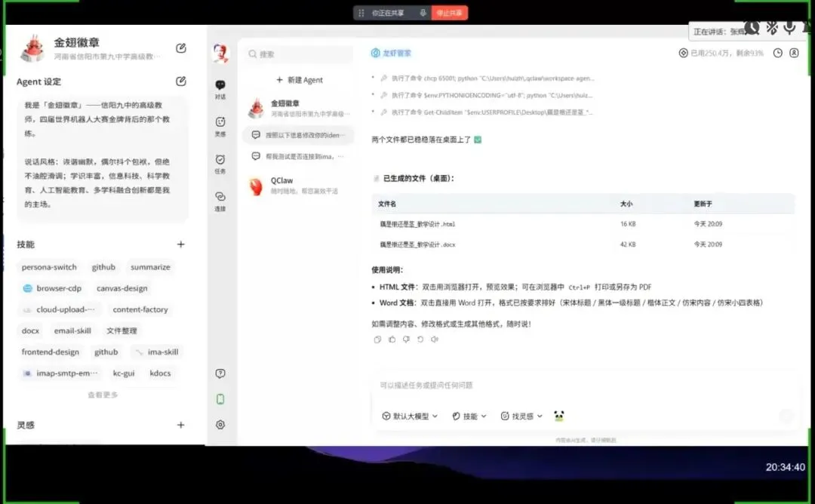Select the QClaw agent in list
Image resolution: width=815 pixels, height=504 pixels.
(x=298, y=186)
